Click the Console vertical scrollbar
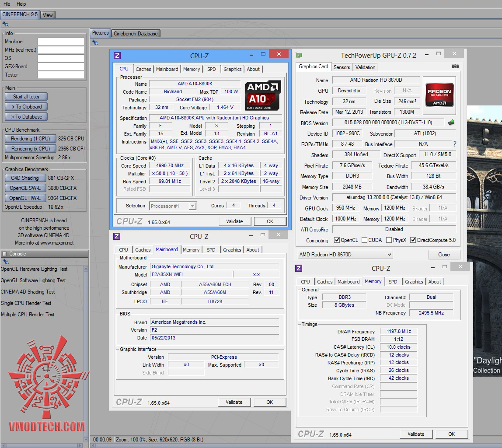The width and height of the screenshot is (502, 448). click(x=86, y=354)
